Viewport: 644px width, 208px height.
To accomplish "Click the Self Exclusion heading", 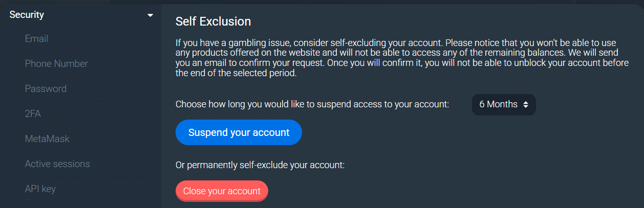I will click(213, 21).
